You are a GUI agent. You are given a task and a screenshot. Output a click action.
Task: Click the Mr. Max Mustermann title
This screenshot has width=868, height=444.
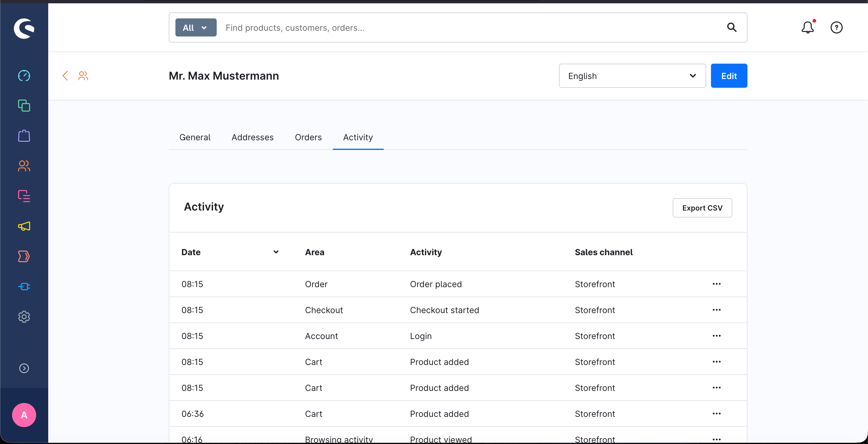pos(224,76)
